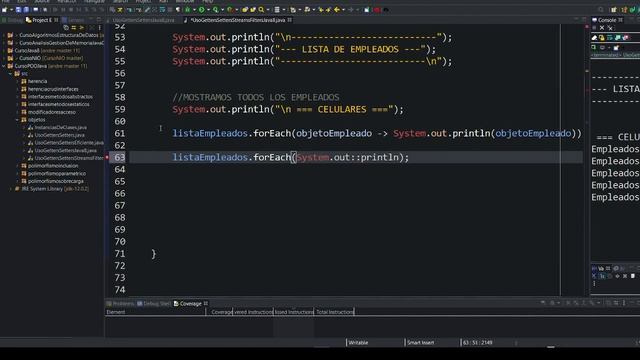Click the Writable status bar entry
Viewport: 640px width, 360px height.
358,342
